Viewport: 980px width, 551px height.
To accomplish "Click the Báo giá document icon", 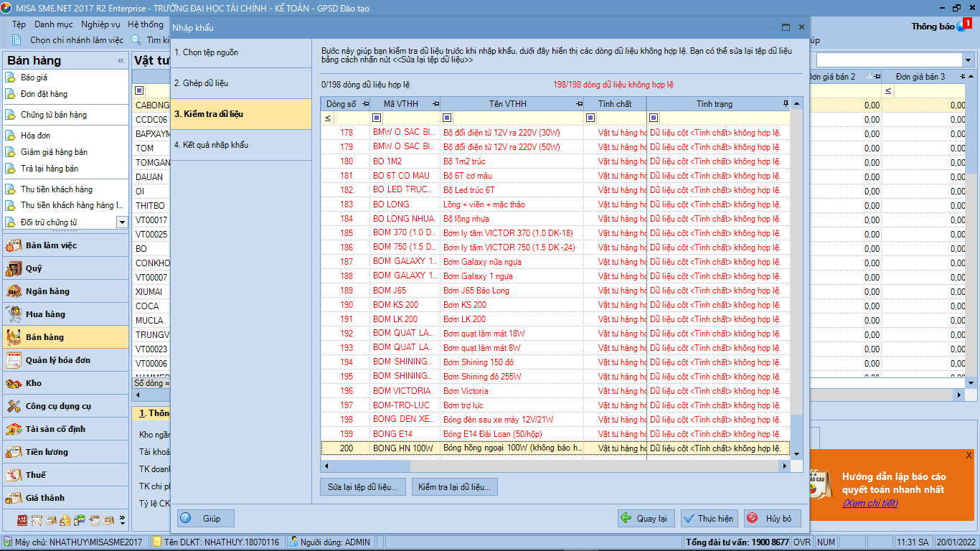I will pyautogui.click(x=11, y=77).
